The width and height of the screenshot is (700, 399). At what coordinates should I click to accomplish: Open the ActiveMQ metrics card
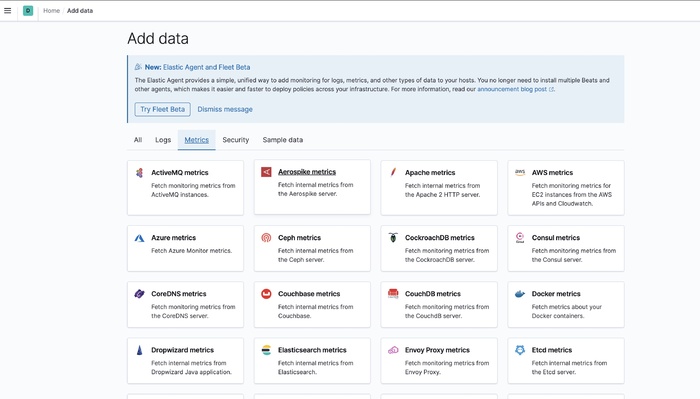click(x=185, y=188)
